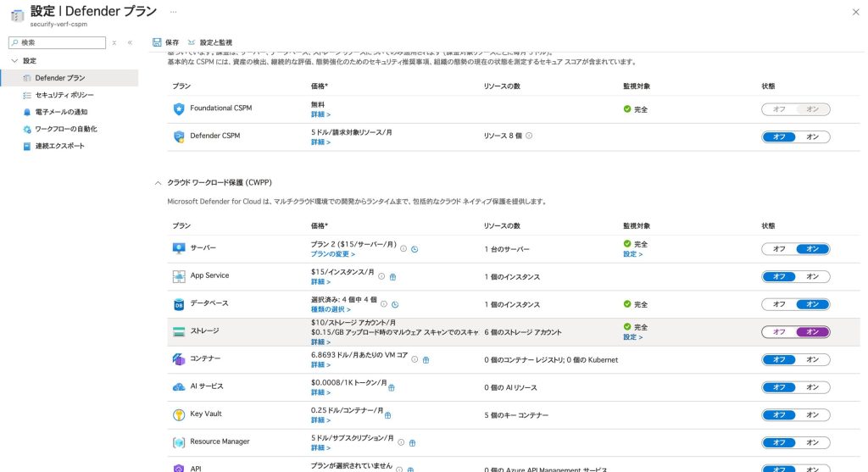Screen dimensions: 868x472
Task: Turn Defender CSPM plan to オン
Action: (x=812, y=137)
